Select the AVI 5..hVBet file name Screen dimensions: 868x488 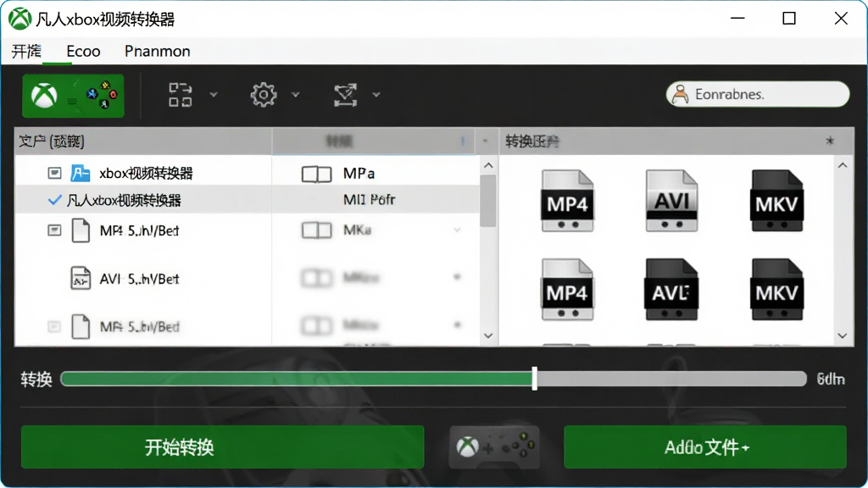coord(140,279)
